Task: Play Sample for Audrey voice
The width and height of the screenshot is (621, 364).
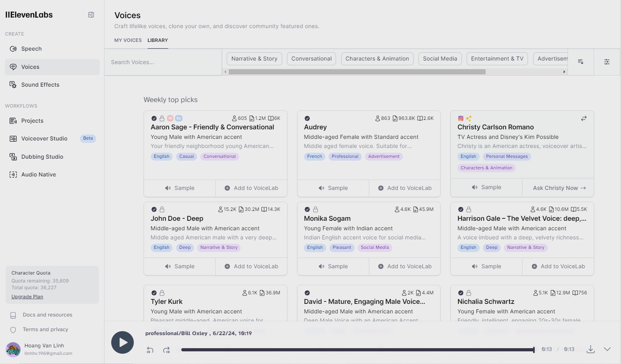Action: [x=333, y=188]
